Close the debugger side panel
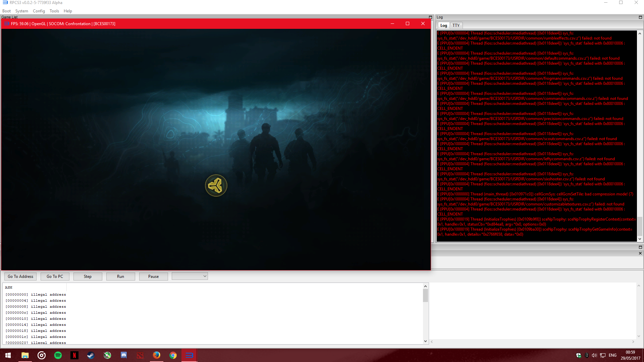This screenshot has height=362, width=644. [x=640, y=253]
